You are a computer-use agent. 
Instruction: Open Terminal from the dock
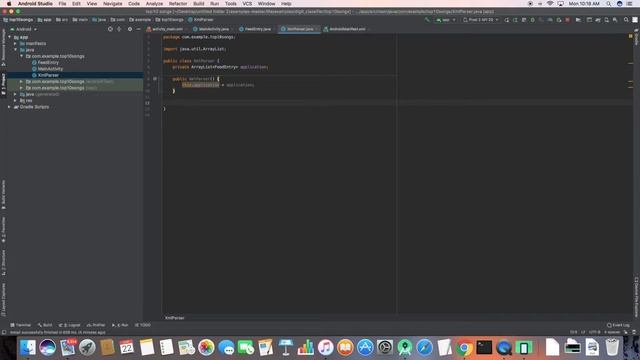click(x=484, y=348)
